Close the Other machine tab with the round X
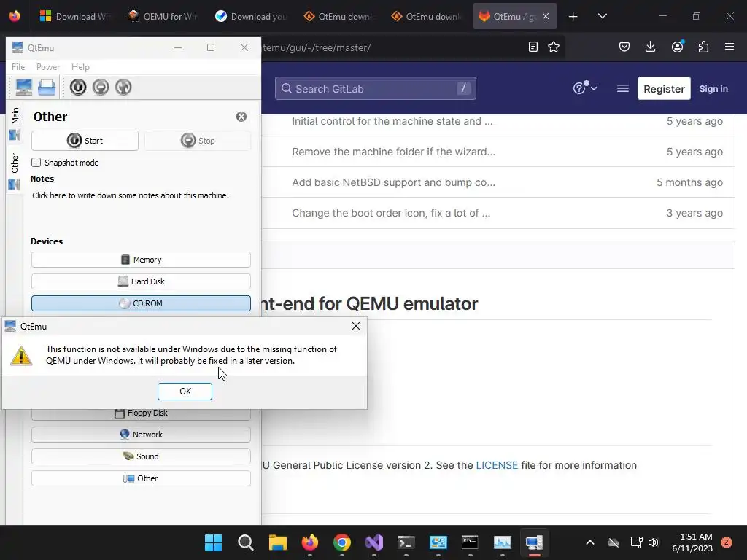Screen dimensions: 747x560 [241, 117]
